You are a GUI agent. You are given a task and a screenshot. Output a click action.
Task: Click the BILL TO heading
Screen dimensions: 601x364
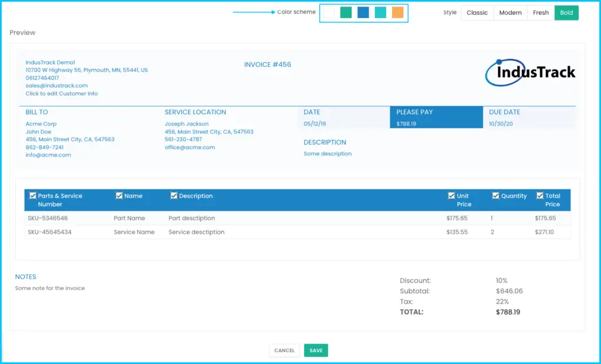click(37, 112)
